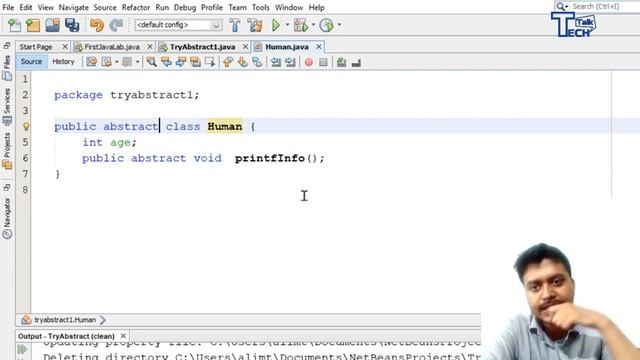The width and height of the screenshot is (640, 360).
Task: Click the Uncomment icon in editor toolbar
Action: click(356, 62)
